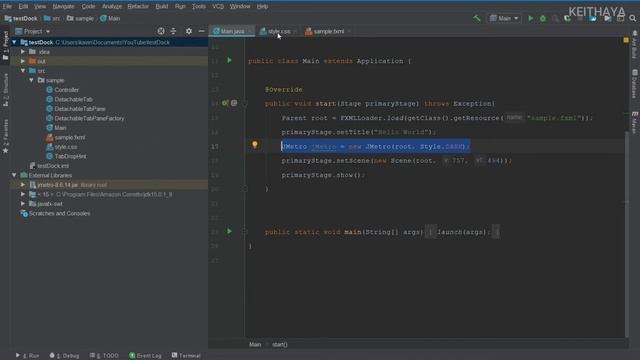Click the editor vertical scrollbar
The height and width of the screenshot is (360, 640).
point(627,235)
